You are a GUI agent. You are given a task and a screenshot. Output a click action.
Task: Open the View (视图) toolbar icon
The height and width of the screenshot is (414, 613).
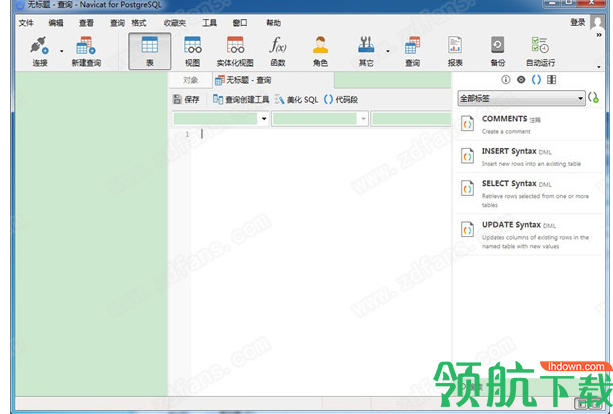193,45
